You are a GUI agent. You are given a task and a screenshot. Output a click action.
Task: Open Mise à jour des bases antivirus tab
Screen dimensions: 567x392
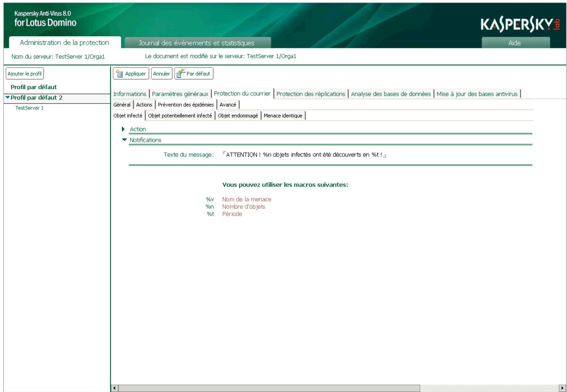coord(477,94)
